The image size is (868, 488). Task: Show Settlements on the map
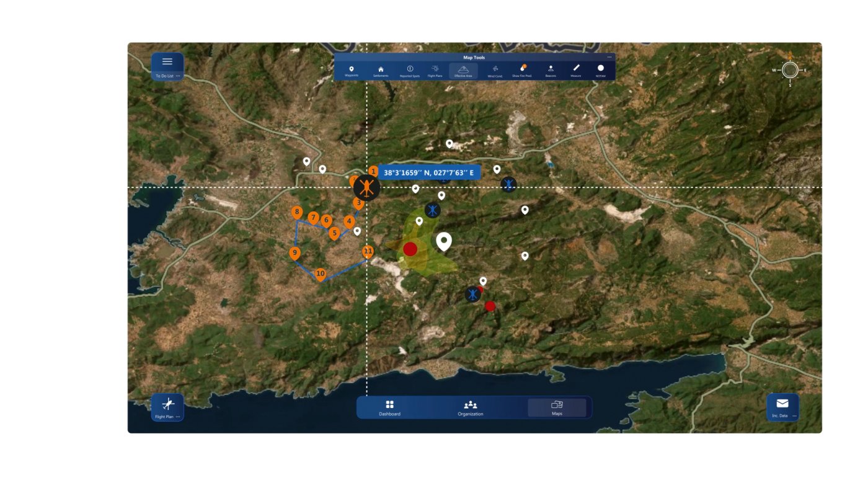coord(381,71)
